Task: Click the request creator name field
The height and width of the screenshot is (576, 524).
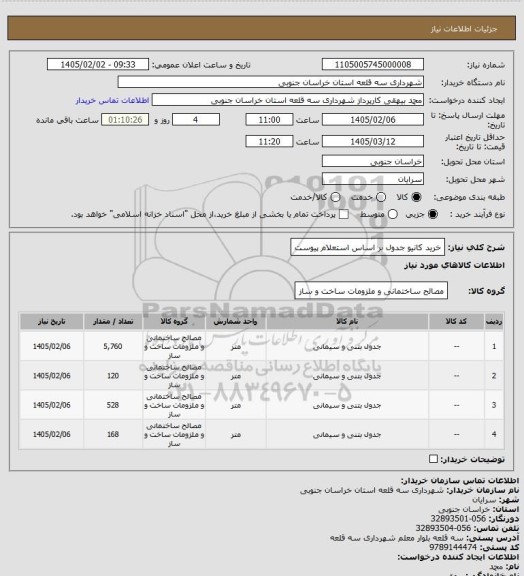Action: tap(288, 100)
